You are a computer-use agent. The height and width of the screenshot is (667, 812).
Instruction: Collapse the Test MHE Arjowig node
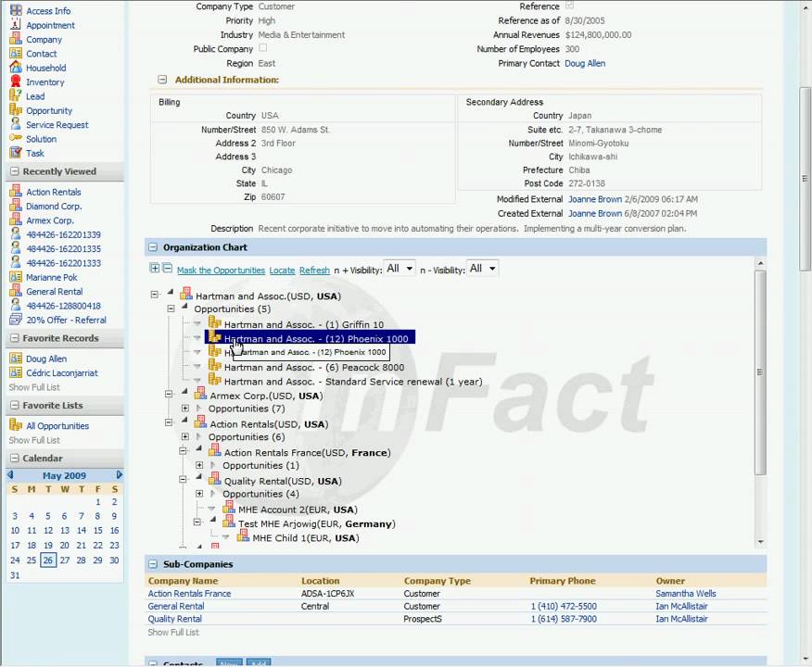pyautogui.click(x=197, y=522)
